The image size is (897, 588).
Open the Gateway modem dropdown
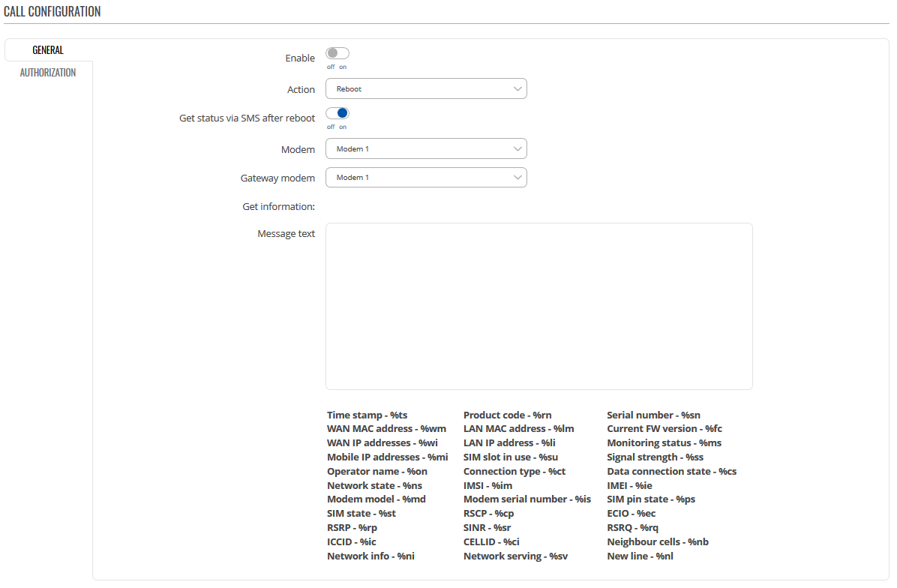(426, 178)
